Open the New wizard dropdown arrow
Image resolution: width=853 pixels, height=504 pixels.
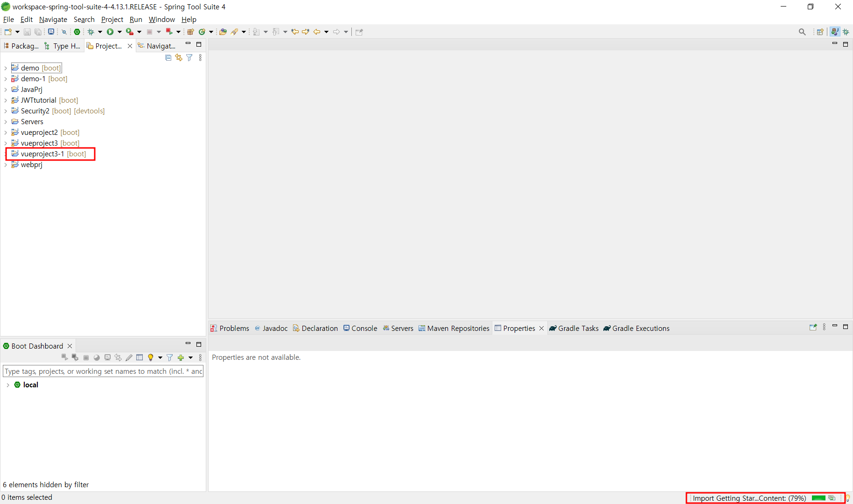click(x=17, y=32)
